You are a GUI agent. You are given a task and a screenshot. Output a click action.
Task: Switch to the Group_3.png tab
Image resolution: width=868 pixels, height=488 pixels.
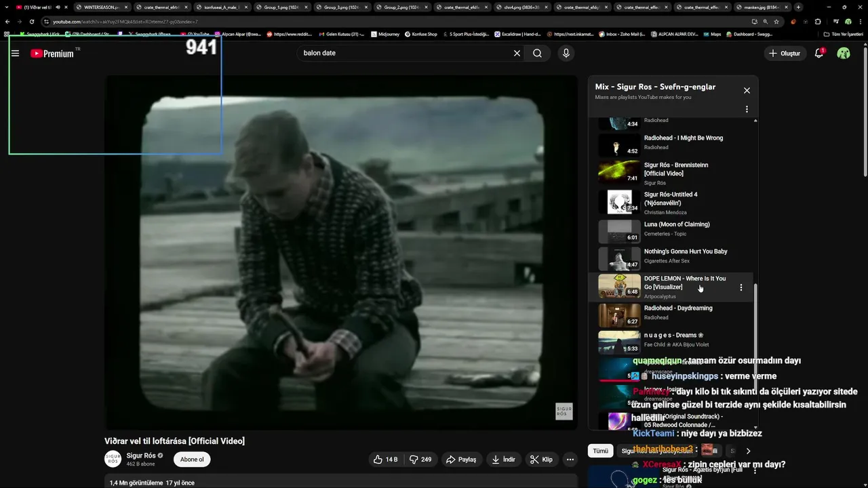click(x=341, y=7)
